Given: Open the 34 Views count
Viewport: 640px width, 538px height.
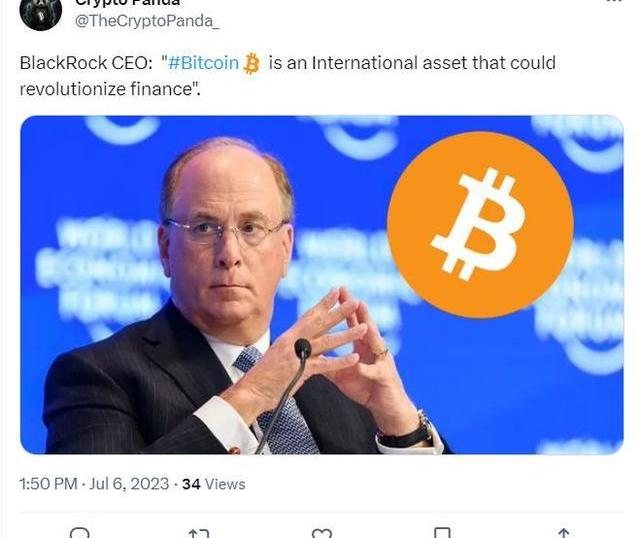Looking at the screenshot, I should tap(213, 484).
